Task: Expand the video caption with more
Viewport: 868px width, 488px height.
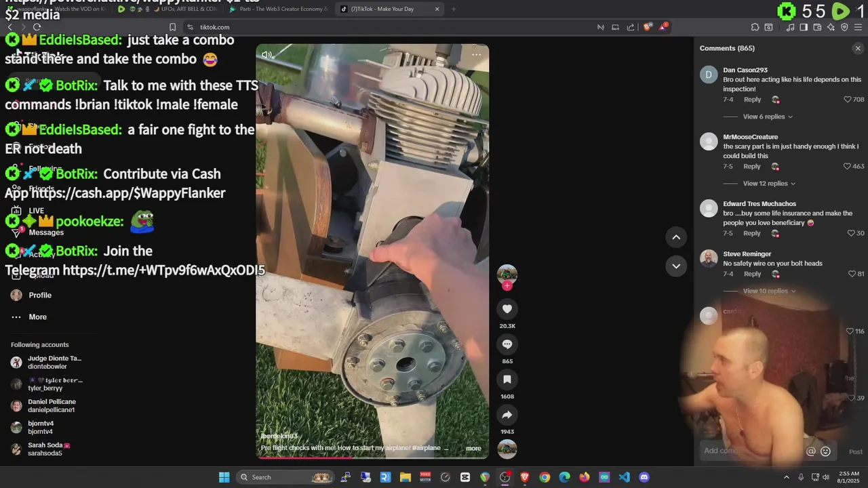Action: (x=473, y=448)
